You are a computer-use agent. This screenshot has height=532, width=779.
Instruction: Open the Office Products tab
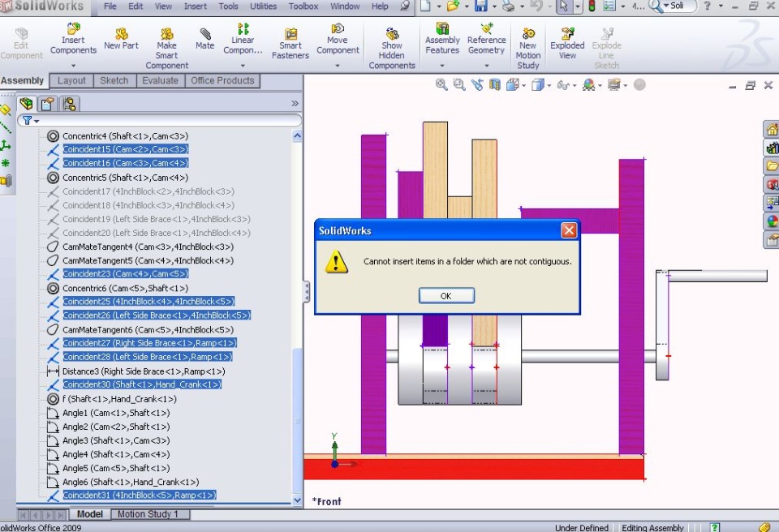222,80
